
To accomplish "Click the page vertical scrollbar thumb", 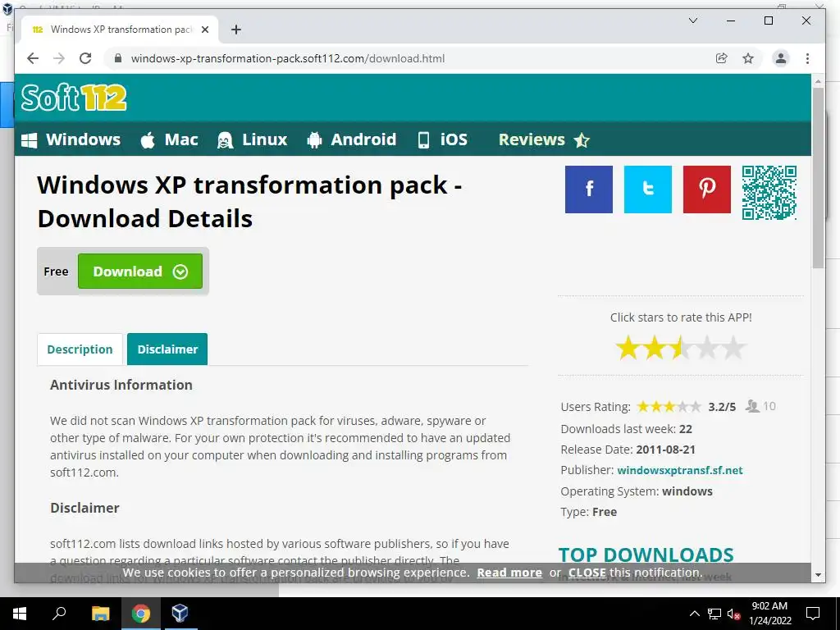I will pos(818,177).
